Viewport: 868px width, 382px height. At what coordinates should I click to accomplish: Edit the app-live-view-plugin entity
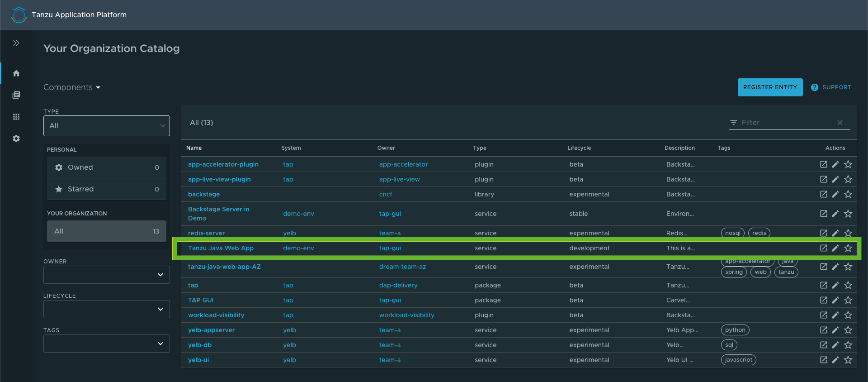(835, 179)
